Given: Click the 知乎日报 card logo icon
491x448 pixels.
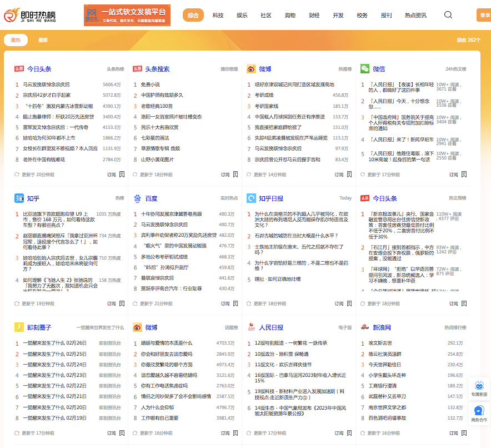Looking at the screenshot, I should [x=251, y=198].
